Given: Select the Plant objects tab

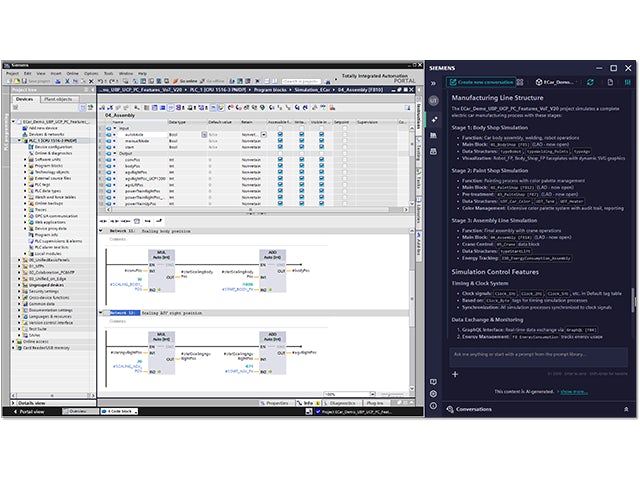Looking at the screenshot, I should pos(59,99).
